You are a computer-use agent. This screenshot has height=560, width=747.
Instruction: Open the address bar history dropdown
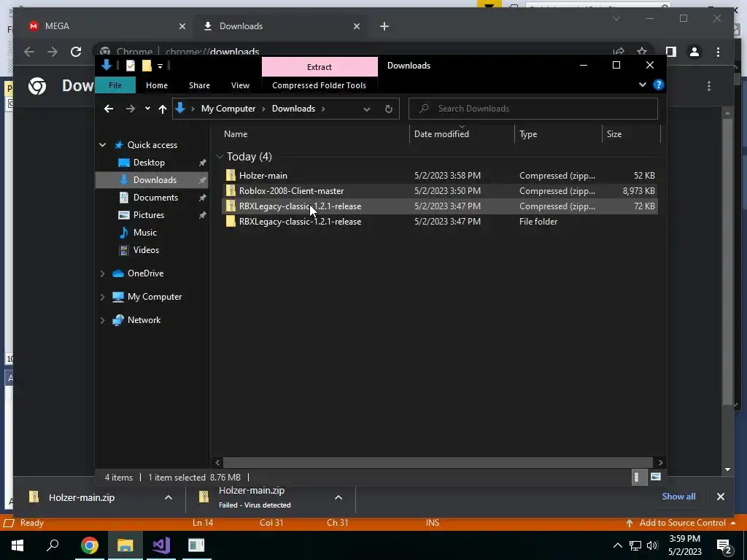pos(366,109)
